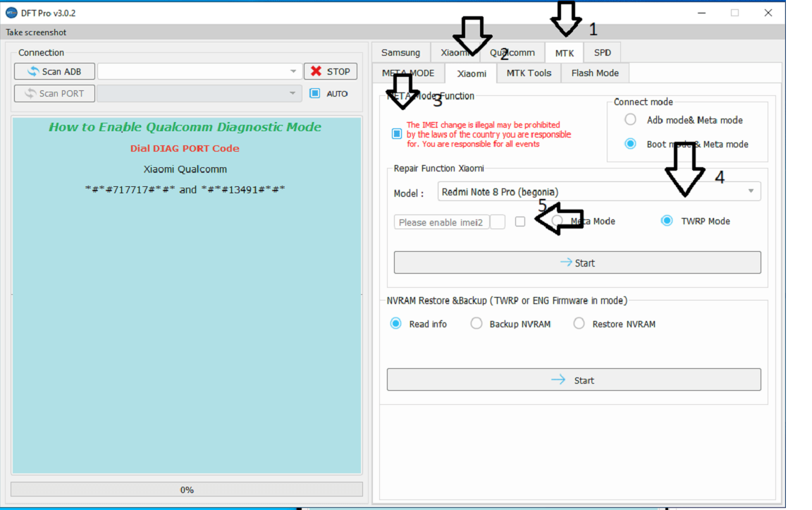This screenshot has width=812, height=510.
Task: Select the Xiaomi sub-tab under MTK
Action: [x=472, y=73]
